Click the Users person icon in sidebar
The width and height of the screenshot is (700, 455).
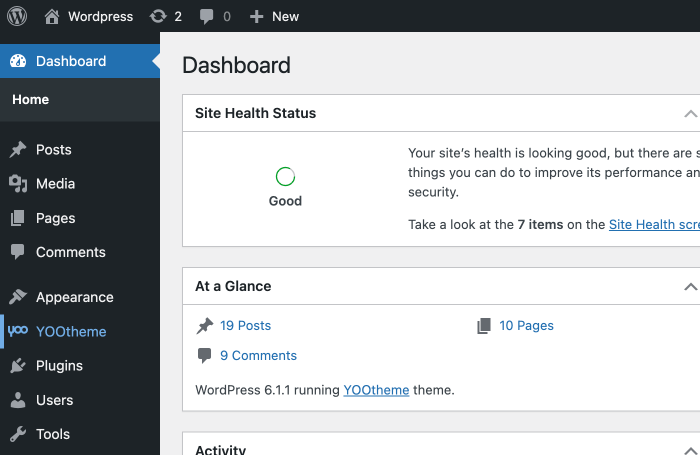(18, 400)
